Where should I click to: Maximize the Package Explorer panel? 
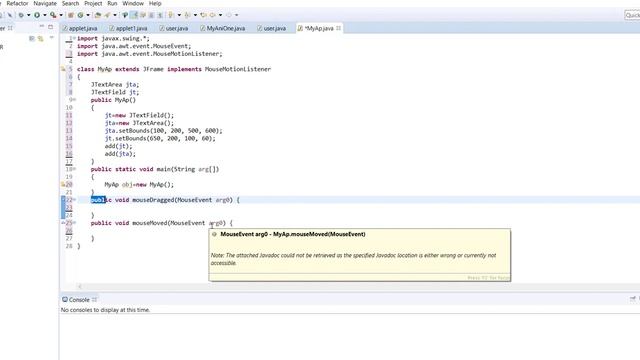point(51,27)
